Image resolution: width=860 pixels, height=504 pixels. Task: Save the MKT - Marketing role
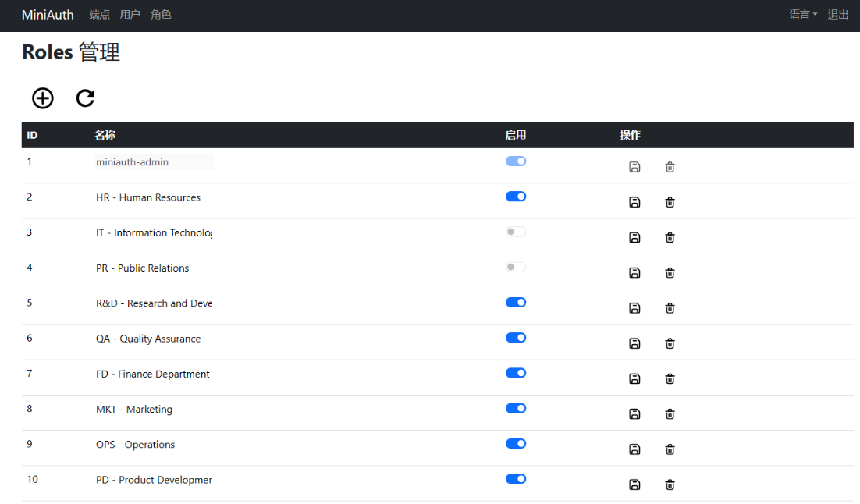click(634, 414)
